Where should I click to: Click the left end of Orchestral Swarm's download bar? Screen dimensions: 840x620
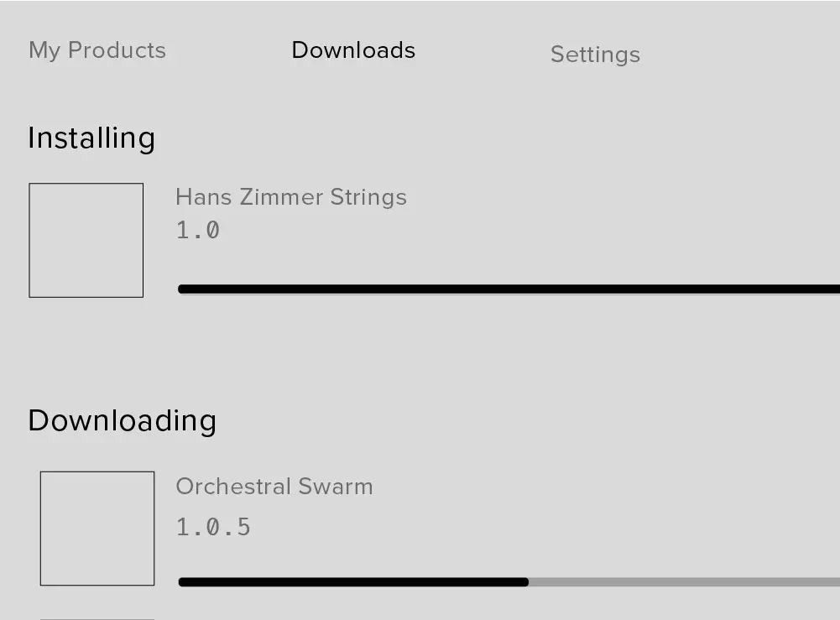[x=183, y=581]
